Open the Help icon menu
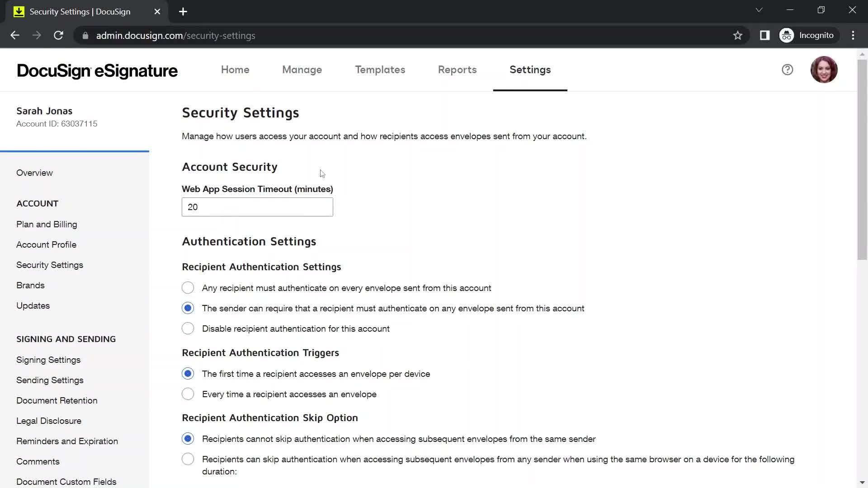 (x=788, y=70)
